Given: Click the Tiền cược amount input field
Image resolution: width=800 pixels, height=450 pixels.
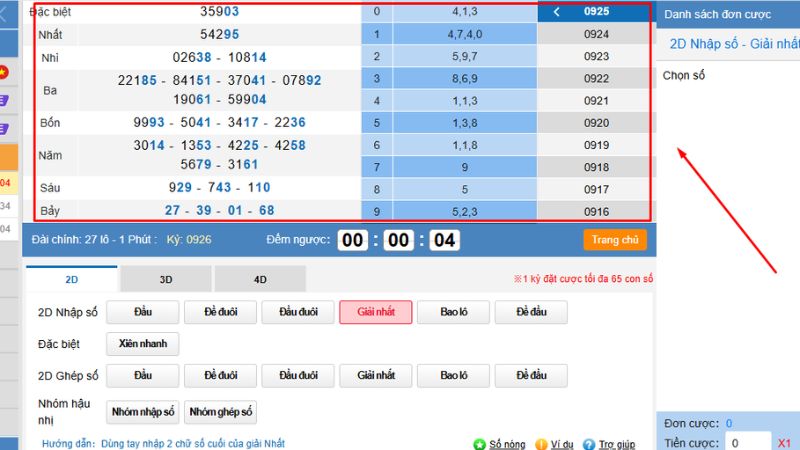Looking at the screenshot, I should 747,442.
